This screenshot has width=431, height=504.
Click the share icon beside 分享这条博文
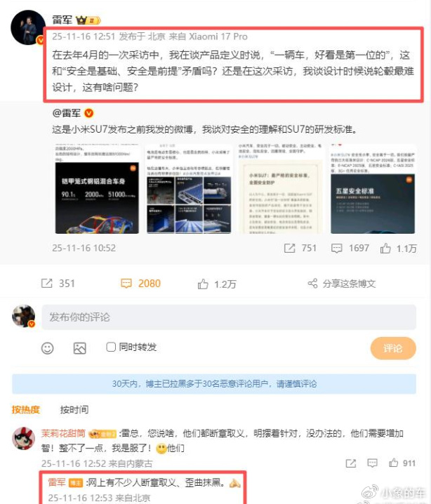pos(313,284)
